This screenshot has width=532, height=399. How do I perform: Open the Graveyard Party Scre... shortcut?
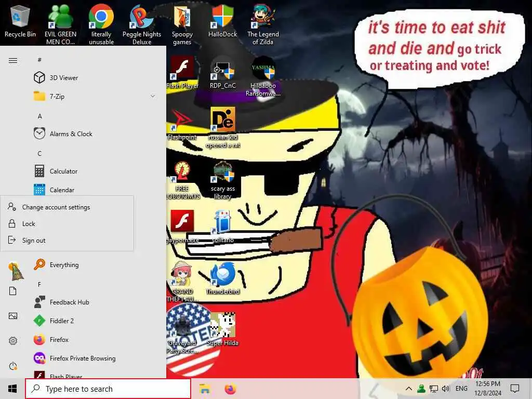182,333
